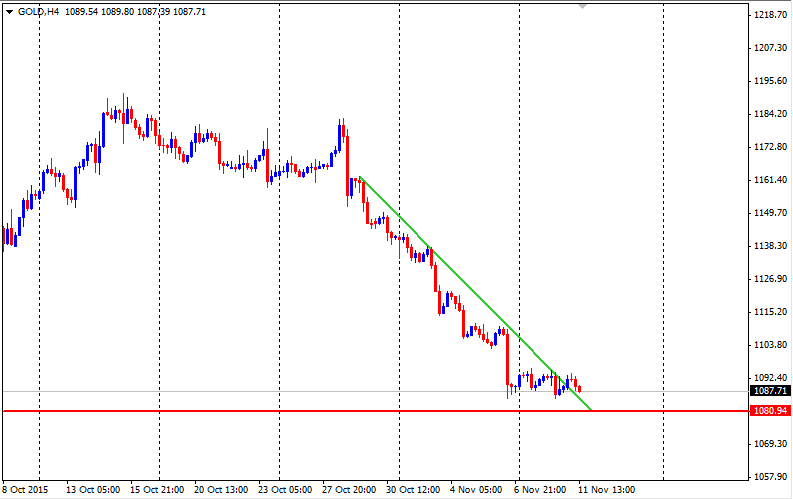The width and height of the screenshot is (793, 499).
Task: Click the triangle arrow before GOLD,H4
Action: 9,12
